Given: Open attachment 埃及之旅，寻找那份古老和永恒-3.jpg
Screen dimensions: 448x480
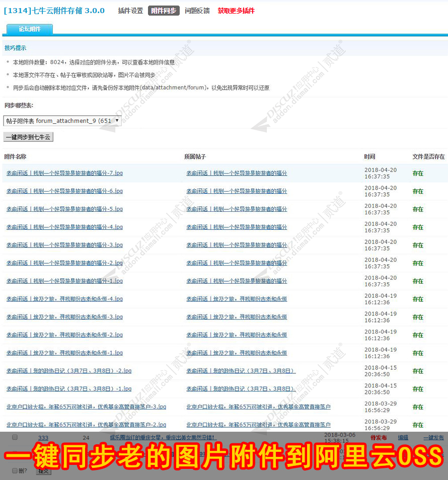Looking at the screenshot, I should click(64, 317).
